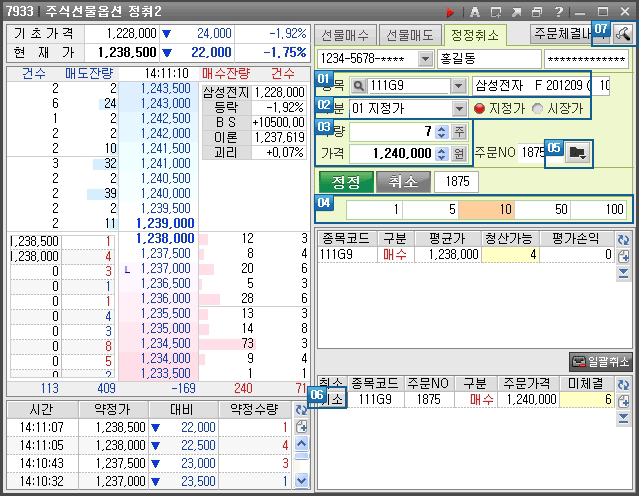Click the quantity stepper next to 7
Screen dimensions: 639x496
pos(441,132)
